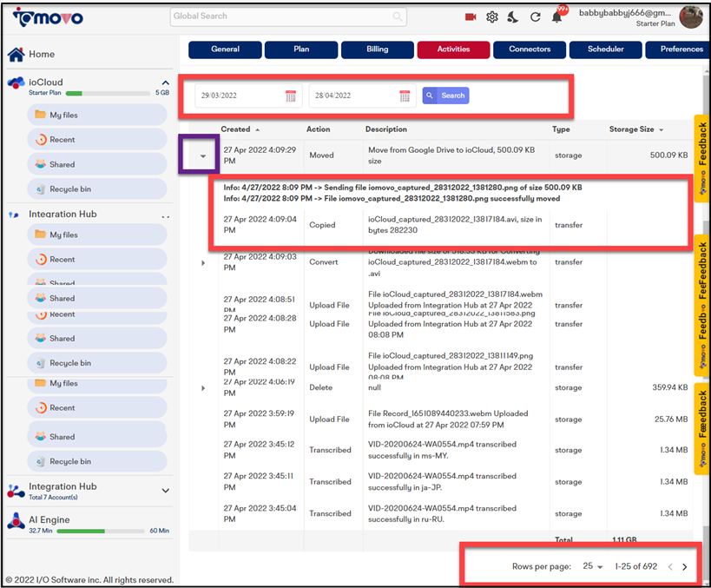711x588 pixels.
Task: Click the '27 Apr 2022 3:59:19 PM' created cell
Action: 259,420
